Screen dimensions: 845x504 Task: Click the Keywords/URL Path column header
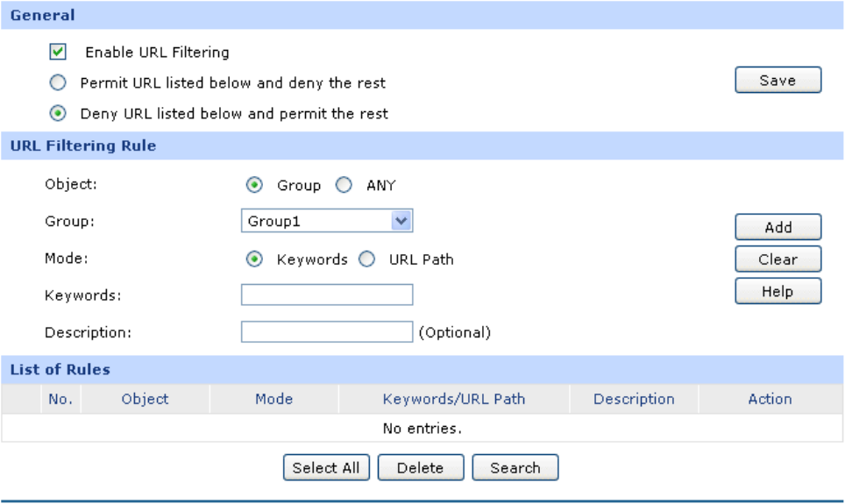(454, 399)
